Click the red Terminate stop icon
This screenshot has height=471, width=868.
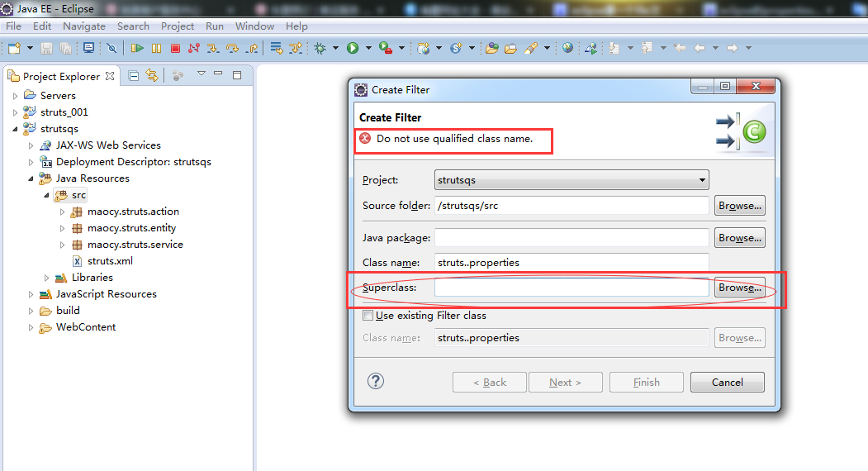[175, 48]
